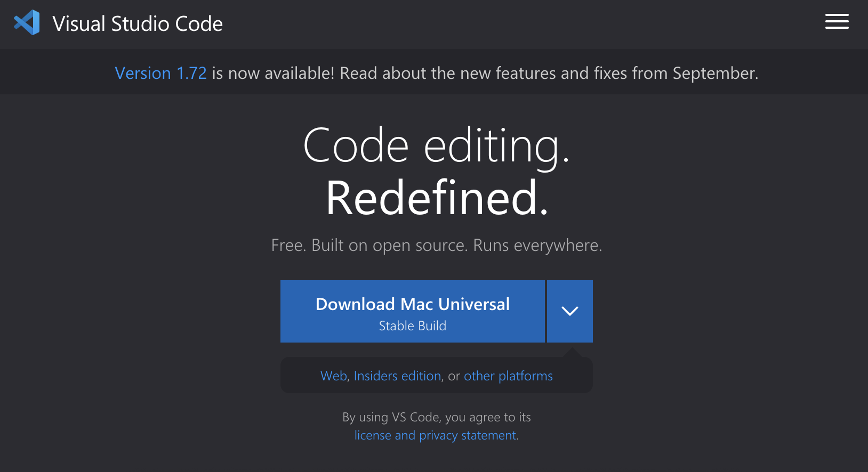Open the Insiders edition link

coord(397,376)
